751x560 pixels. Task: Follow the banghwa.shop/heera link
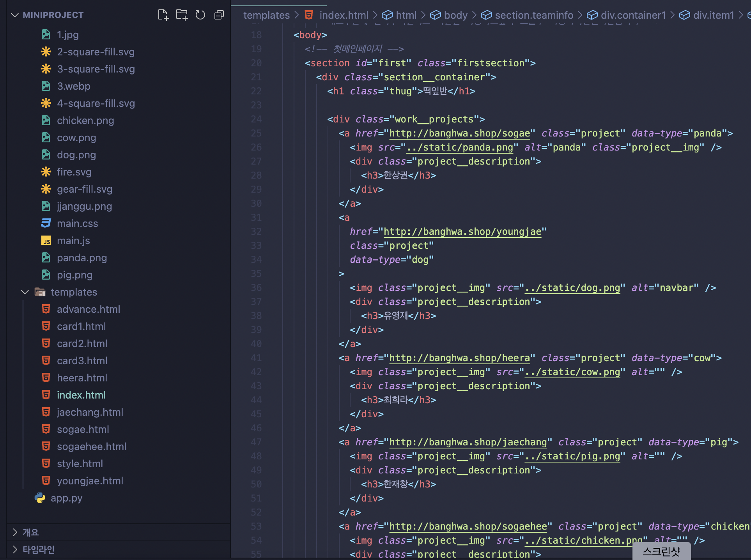(460, 358)
